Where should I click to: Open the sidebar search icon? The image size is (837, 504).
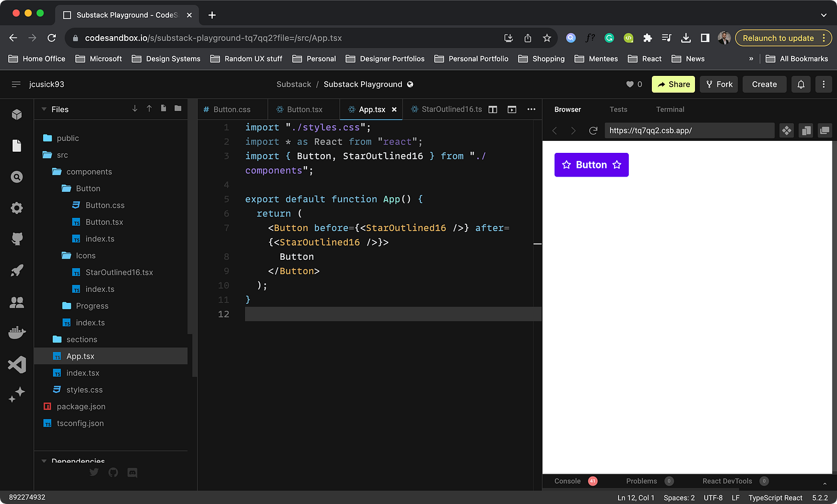[x=17, y=177]
